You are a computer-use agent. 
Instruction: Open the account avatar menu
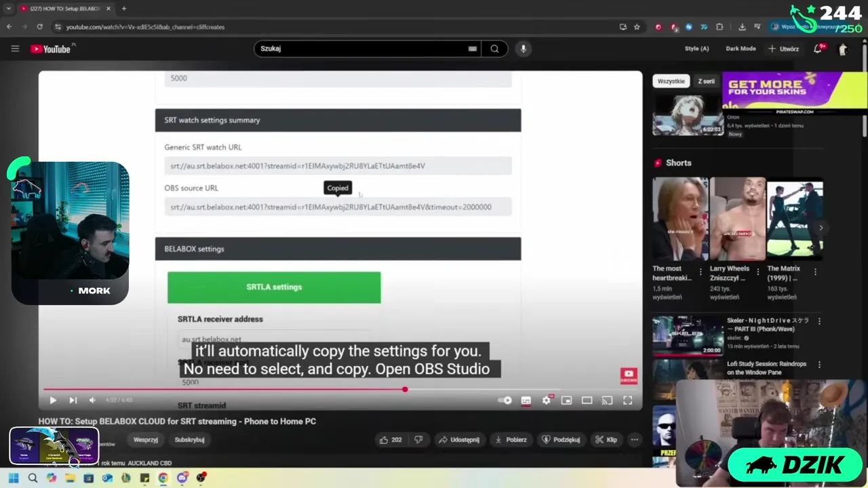point(843,49)
